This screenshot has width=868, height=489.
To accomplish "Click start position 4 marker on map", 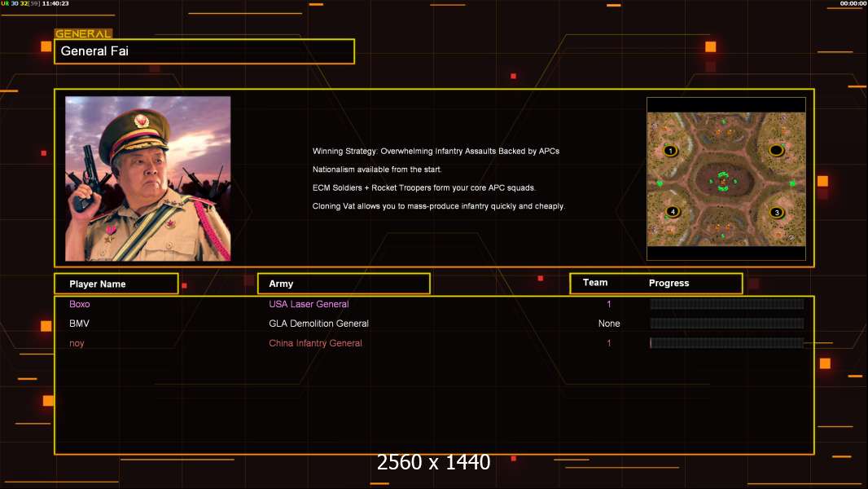I will 672,212.
